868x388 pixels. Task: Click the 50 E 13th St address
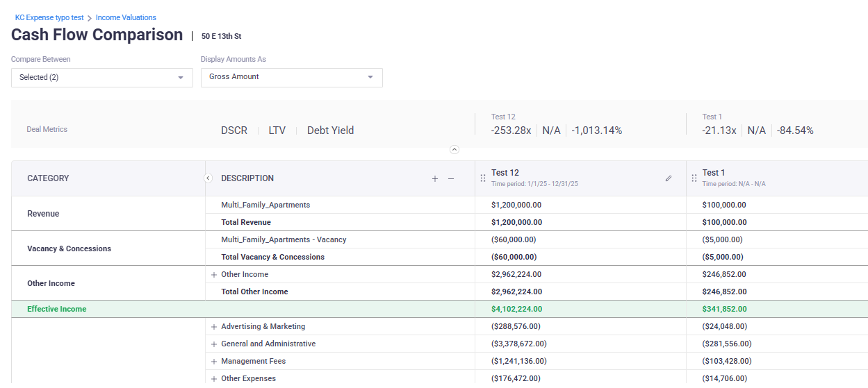click(x=222, y=36)
